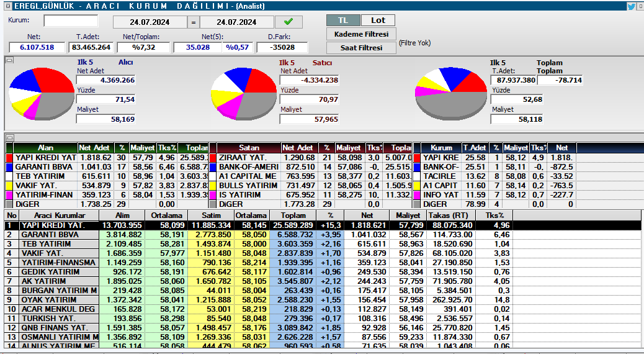Click blue swatch next to GARANTI BBVA buyer
Screen dimensions: 644x354
[x=9, y=167]
